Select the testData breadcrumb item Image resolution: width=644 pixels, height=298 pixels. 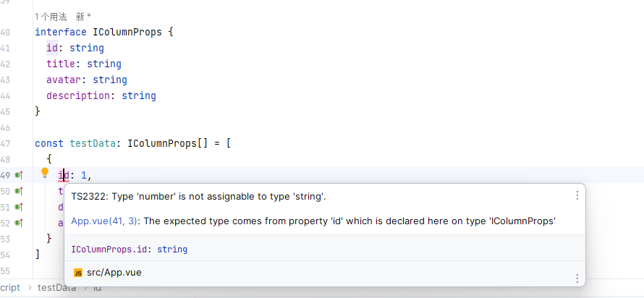click(57, 288)
